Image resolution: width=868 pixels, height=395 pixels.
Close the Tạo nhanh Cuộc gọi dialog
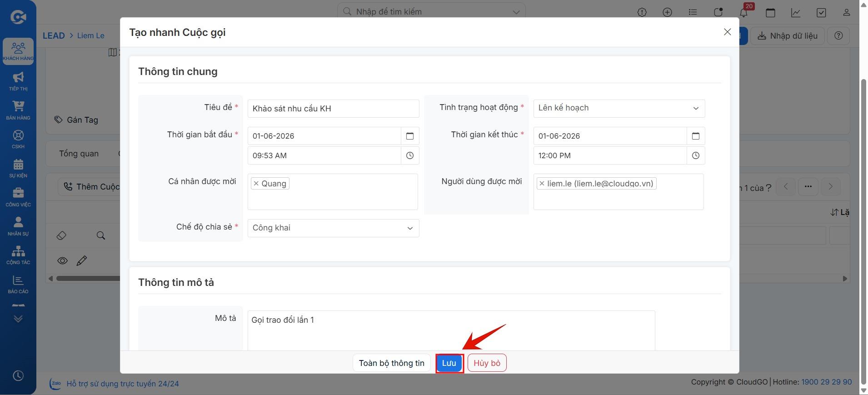click(727, 32)
